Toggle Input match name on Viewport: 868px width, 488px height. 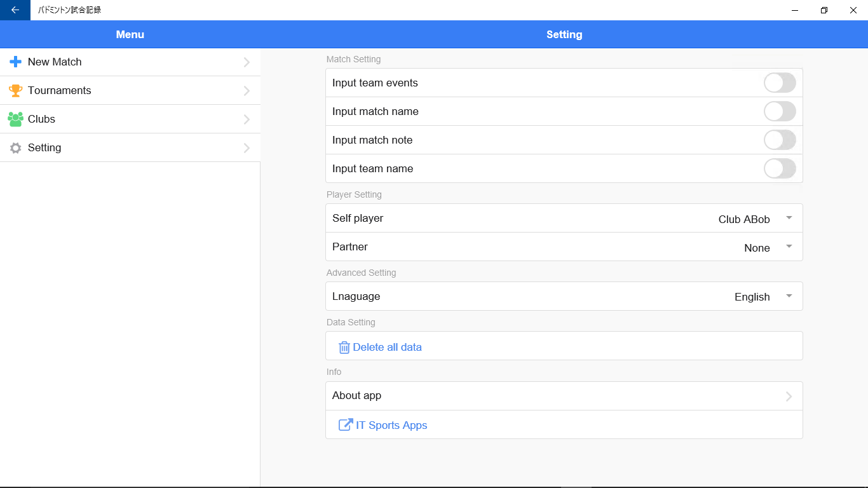coord(780,112)
